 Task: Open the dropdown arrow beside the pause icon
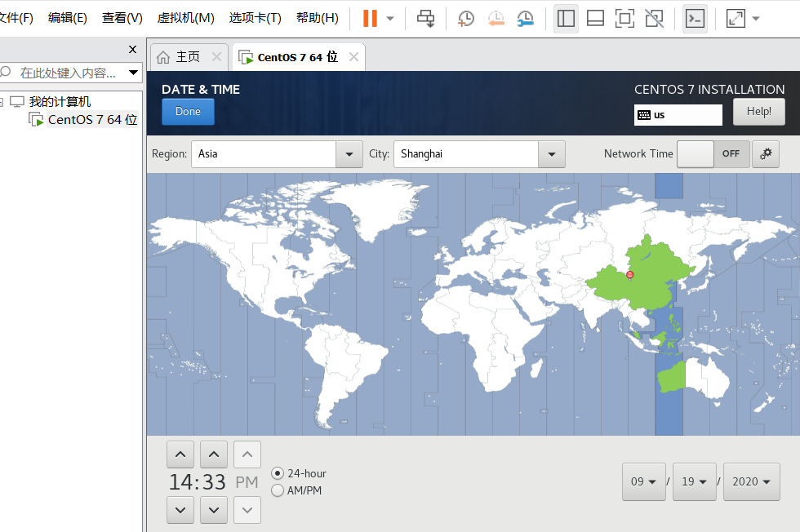click(390, 19)
